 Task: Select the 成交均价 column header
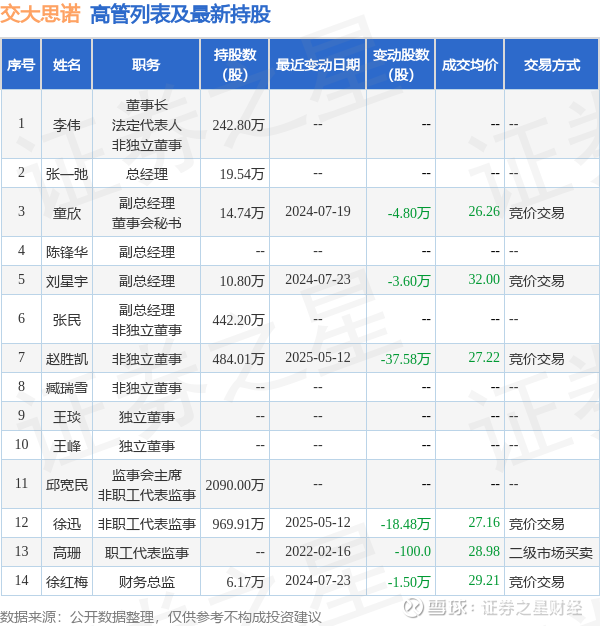click(470, 64)
